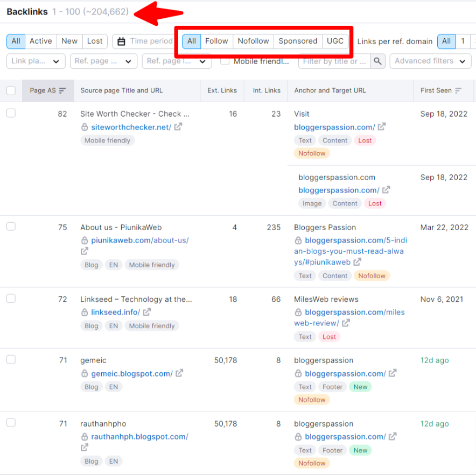476x475 pixels.
Task: Select the checkbox on the gemeic row
Action: 11,360
